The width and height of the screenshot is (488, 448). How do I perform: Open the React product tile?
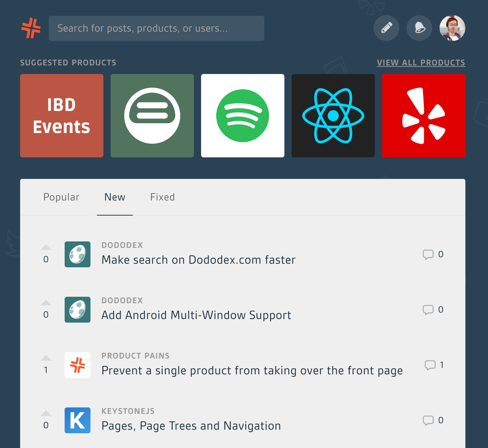point(333,116)
